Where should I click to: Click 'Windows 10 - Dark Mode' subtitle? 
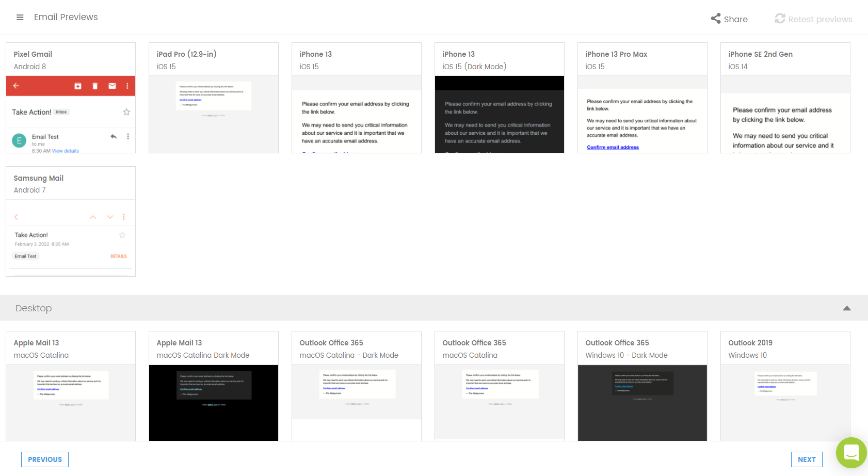coord(626,355)
